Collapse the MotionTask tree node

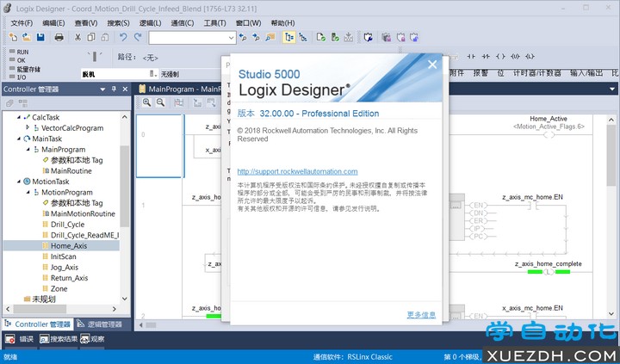[19, 182]
